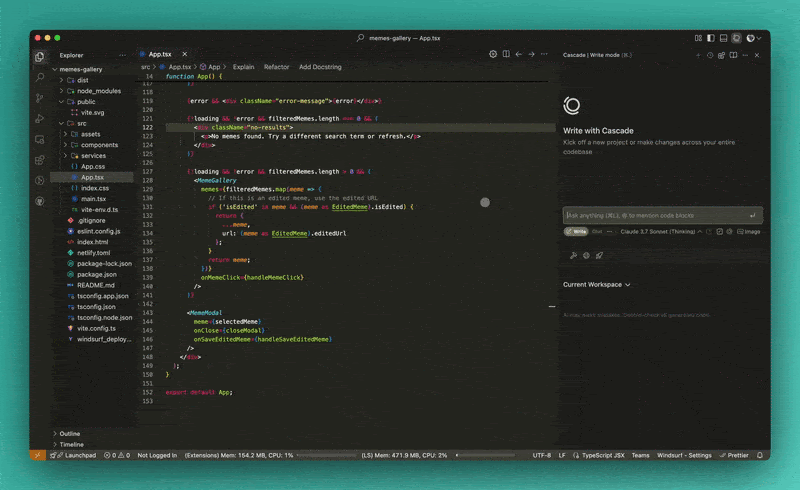Open Cascade conversation history clock icon
Viewport: 800px width, 490px height.
pos(710,55)
